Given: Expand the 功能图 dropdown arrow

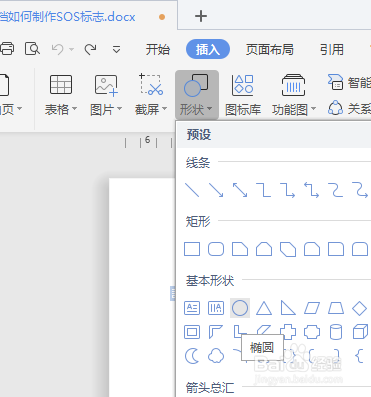Looking at the screenshot, I should 313,109.
